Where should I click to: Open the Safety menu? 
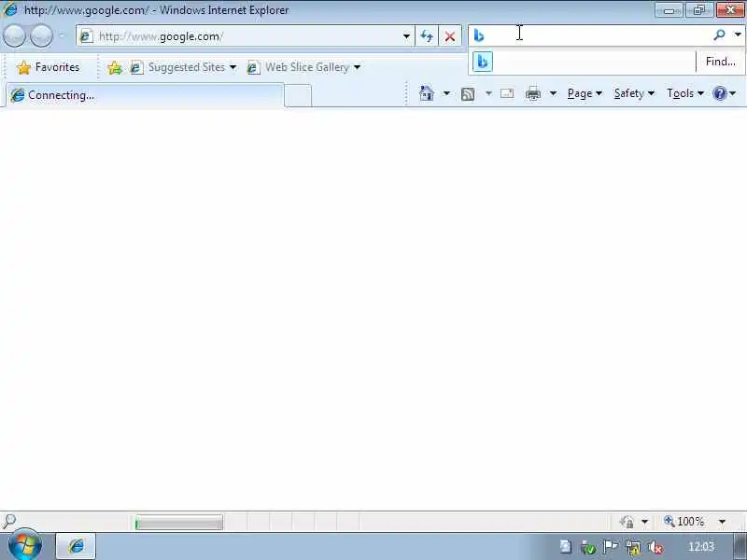pos(634,93)
